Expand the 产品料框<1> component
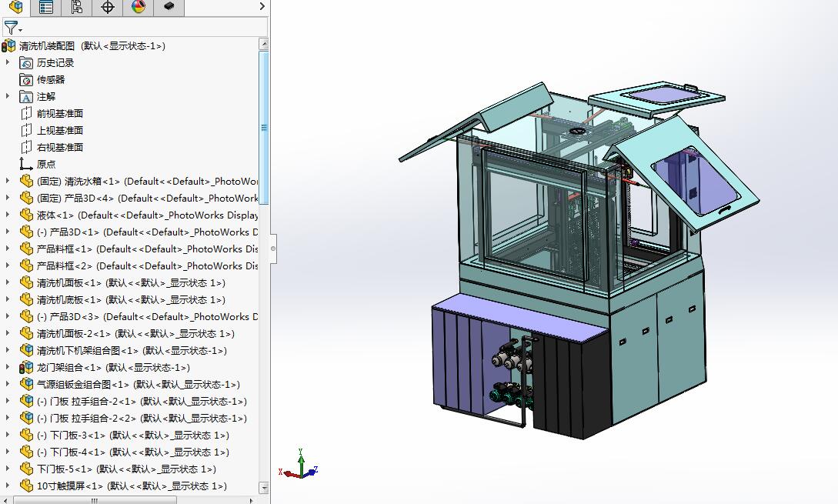Image resolution: width=838 pixels, height=504 pixels. 8,249
